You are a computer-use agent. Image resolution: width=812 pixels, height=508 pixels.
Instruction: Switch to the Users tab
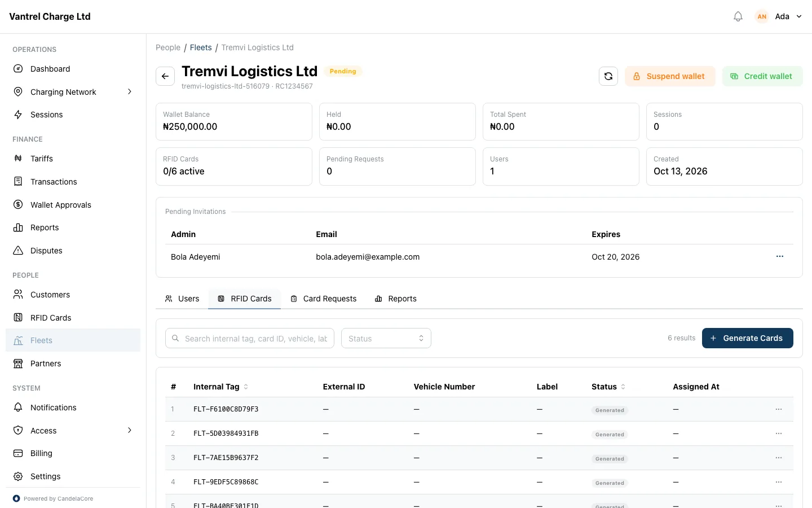(x=182, y=299)
